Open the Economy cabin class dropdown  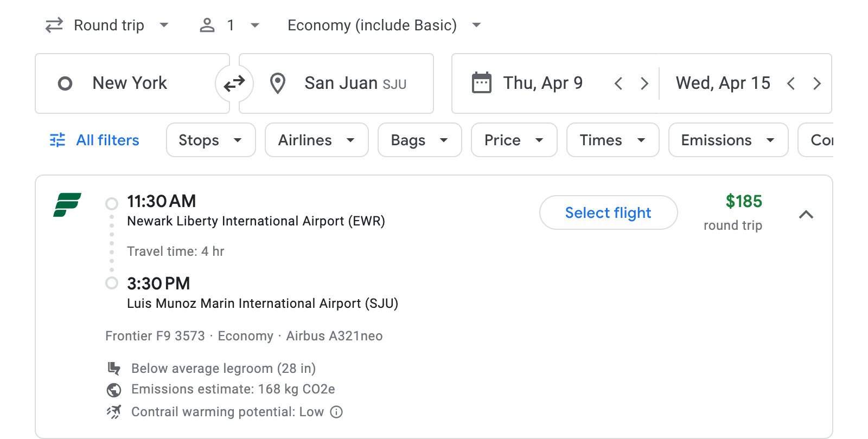point(383,25)
